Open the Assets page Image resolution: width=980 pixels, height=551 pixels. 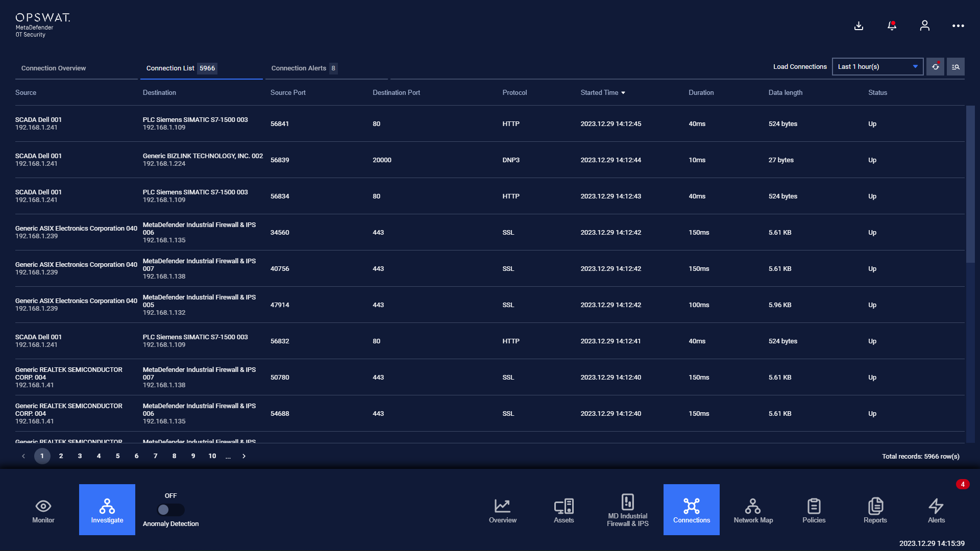click(564, 510)
